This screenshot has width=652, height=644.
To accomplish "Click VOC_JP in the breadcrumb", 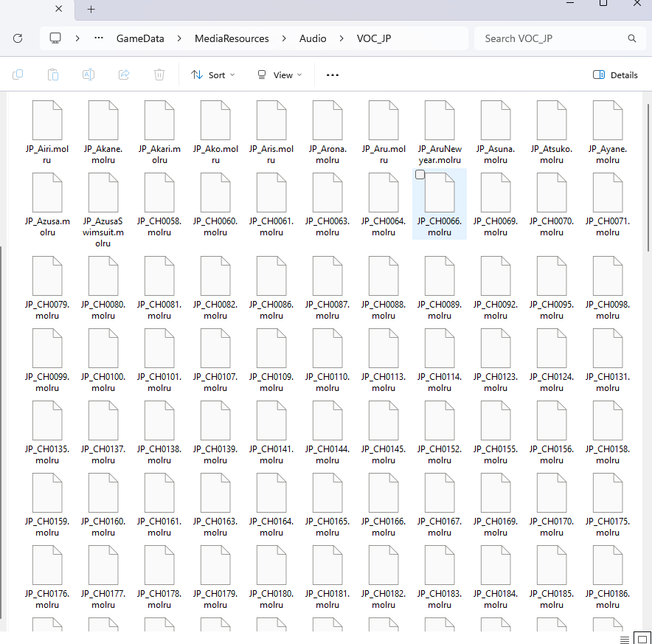I will pyautogui.click(x=374, y=38).
